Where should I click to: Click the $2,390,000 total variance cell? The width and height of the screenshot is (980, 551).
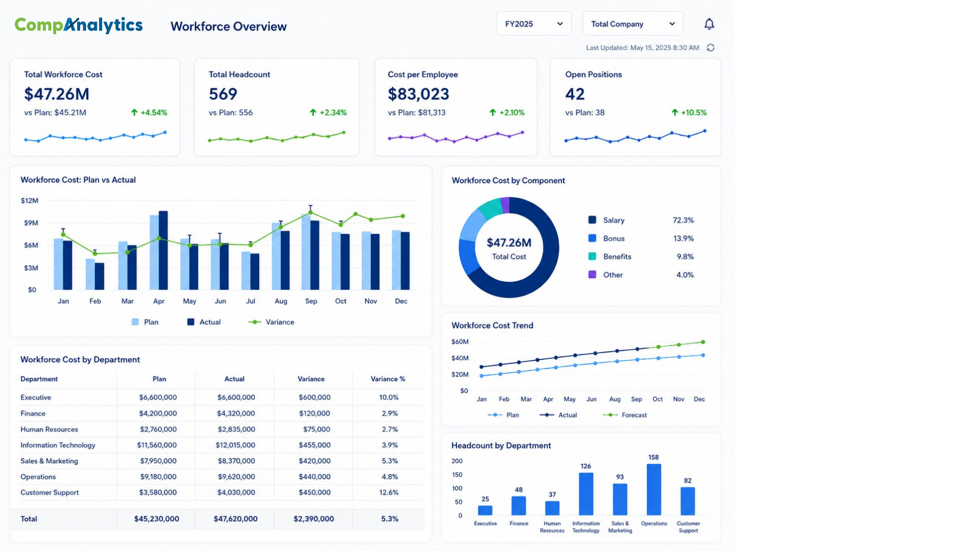pos(313,519)
